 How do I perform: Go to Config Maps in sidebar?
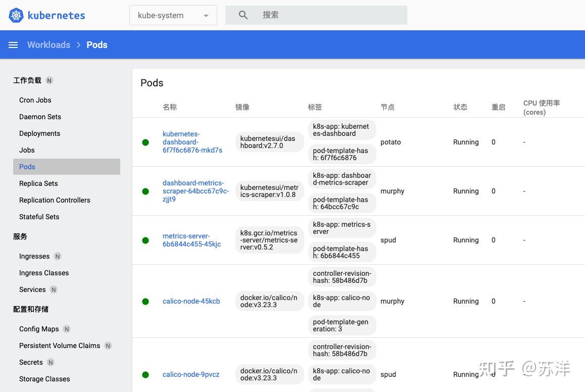pyautogui.click(x=39, y=329)
